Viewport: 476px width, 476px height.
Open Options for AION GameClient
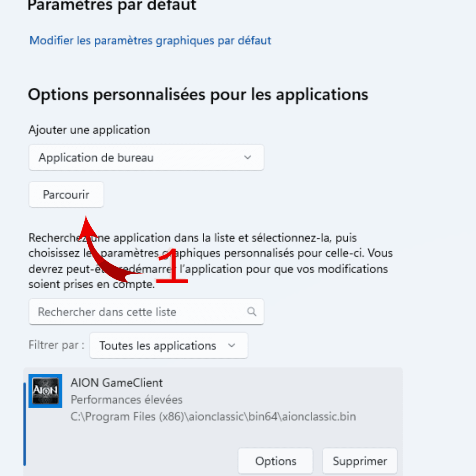click(x=275, y=461)
